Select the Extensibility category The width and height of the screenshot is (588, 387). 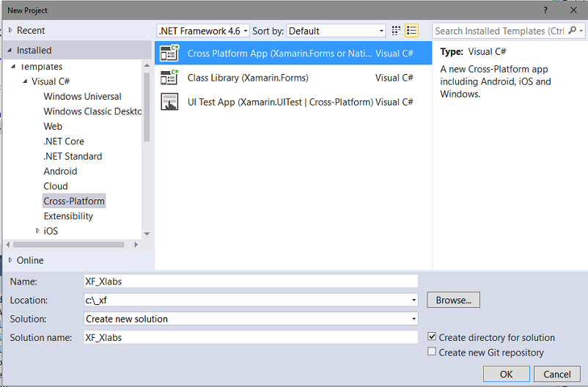point(68,216)
